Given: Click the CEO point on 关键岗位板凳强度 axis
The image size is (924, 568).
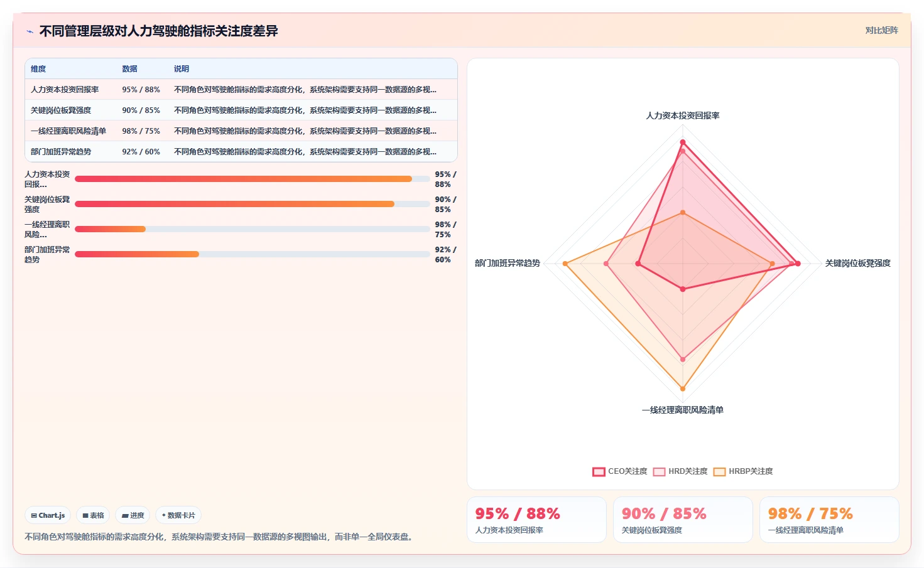Looking at the screenshot, I should pos(798,264).
